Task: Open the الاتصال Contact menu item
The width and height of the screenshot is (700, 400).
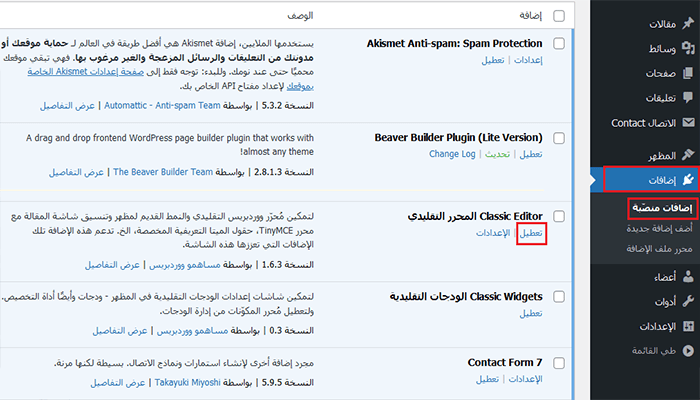Action: pos(645,122)
